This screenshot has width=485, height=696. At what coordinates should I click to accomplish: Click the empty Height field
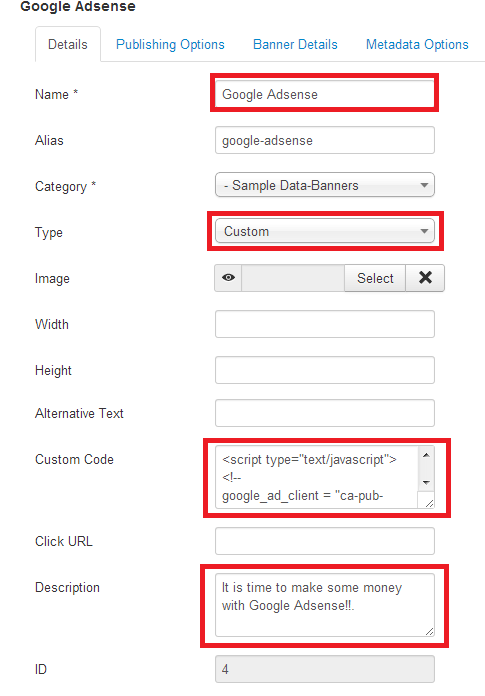(x=325, y=370)
